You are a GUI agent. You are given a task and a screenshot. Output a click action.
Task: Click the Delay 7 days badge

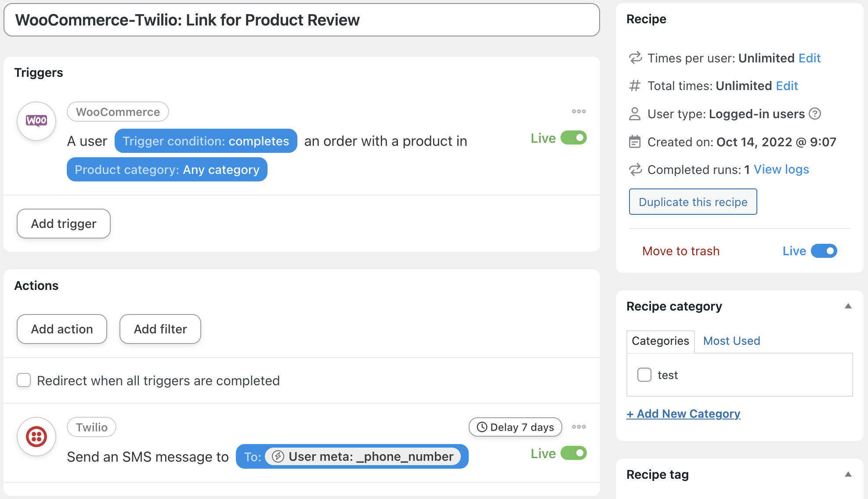[515, 427]
